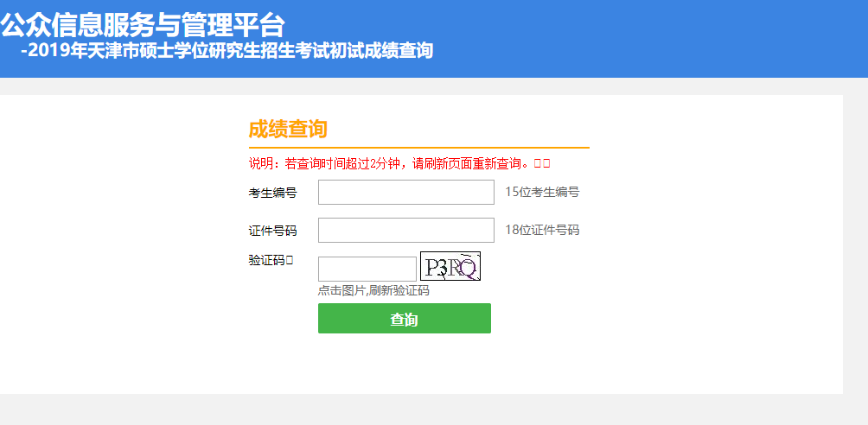The image size is (868, 425).
Task: Click the 点击图片,刷新验证码 hint text
Action: click(x=373, y=290)
